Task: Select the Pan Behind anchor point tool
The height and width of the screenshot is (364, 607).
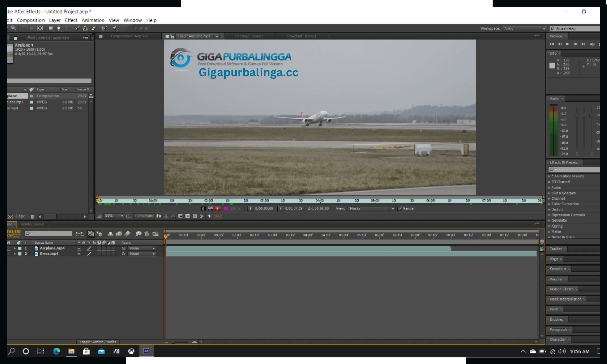Action: pos(40,28)
